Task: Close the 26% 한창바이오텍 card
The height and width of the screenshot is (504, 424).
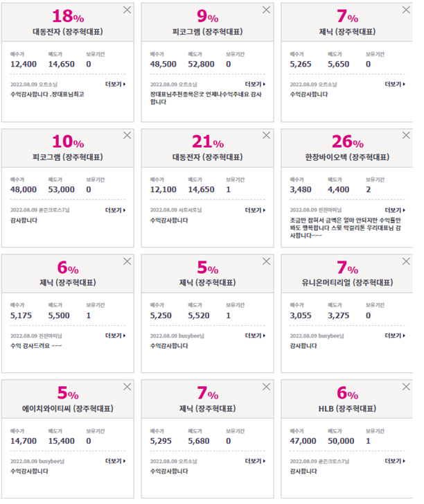Action: (406, 135)
